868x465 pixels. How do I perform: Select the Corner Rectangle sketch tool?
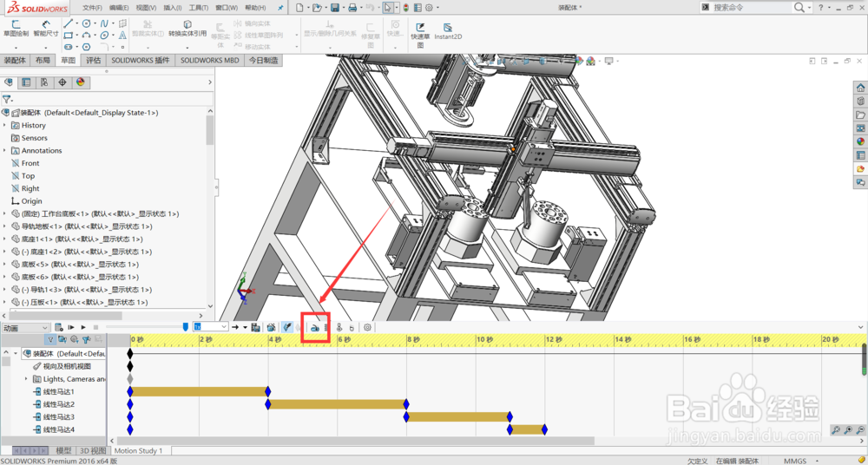coord(68,36)
